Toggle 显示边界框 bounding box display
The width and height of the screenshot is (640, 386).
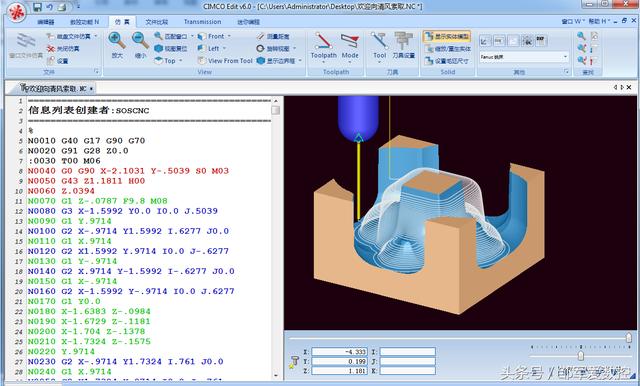point(276,60)
